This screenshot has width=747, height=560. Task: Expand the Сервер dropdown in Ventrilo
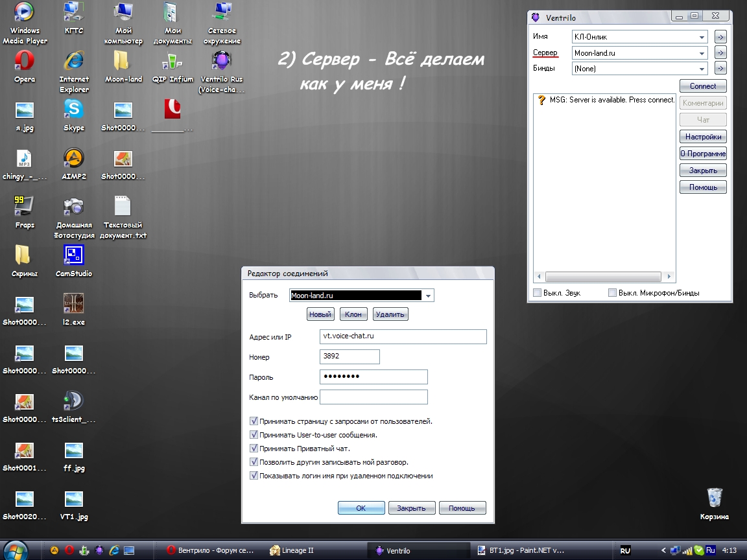[702, 53]
